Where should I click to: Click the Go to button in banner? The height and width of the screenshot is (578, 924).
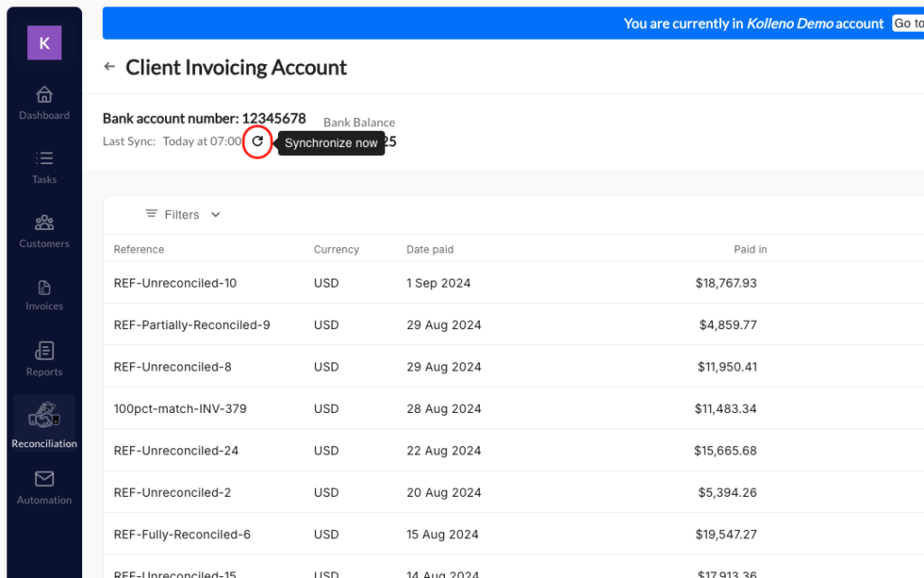tap(907, 23)
